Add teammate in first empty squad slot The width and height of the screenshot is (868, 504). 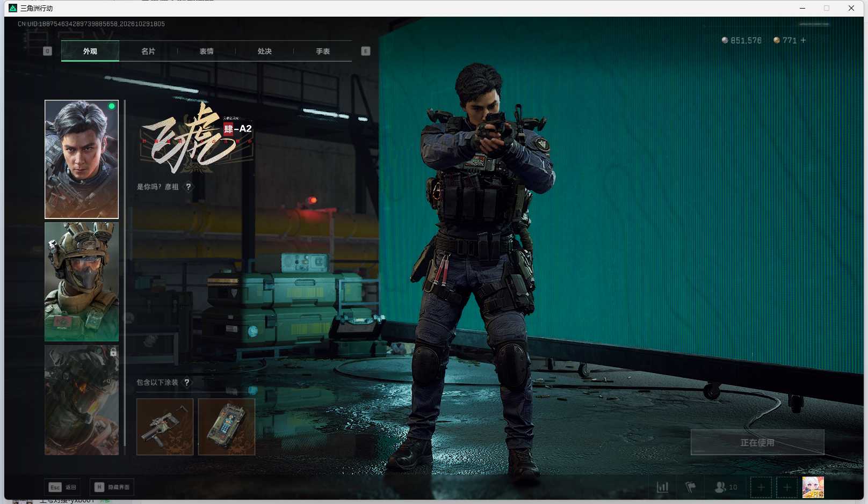click(x=761, y=487)
